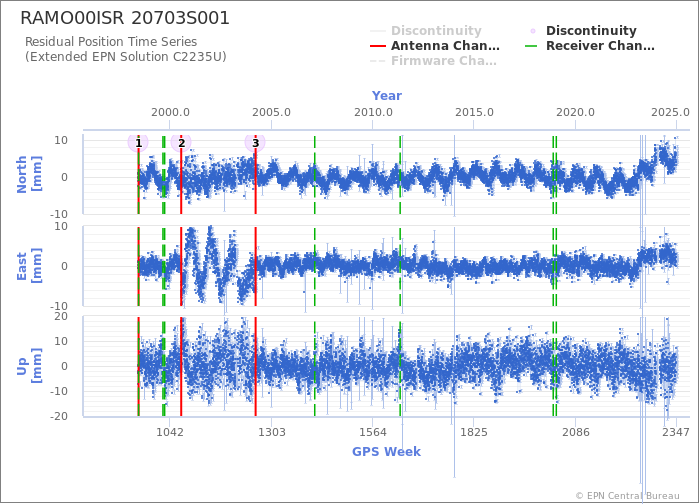This screenshot has height=504, width=700.
Task: Click the red Antenna Change legend line symbol
Action: [x=378, y=46]
